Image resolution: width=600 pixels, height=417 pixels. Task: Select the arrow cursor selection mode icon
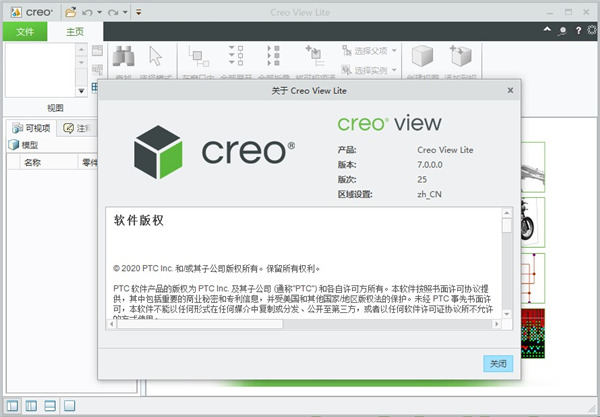[x=156, y=58]
